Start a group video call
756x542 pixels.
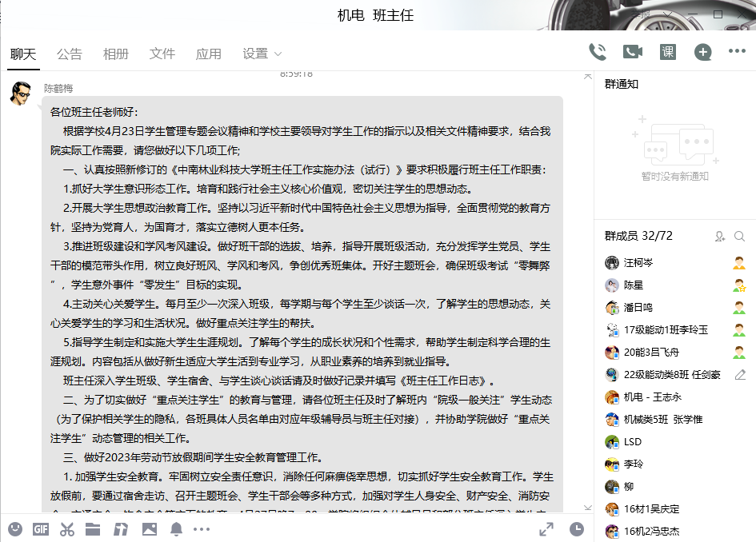pyautogui.click(x=633, y=53)
